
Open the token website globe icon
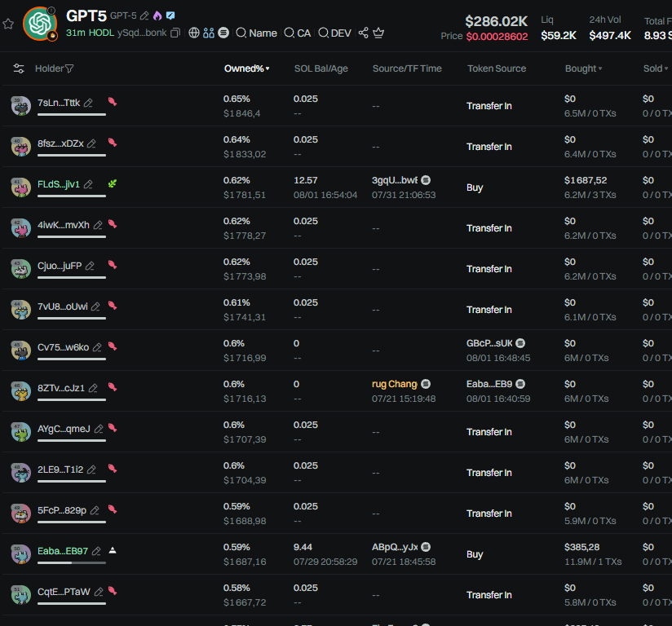click(194, 33)
